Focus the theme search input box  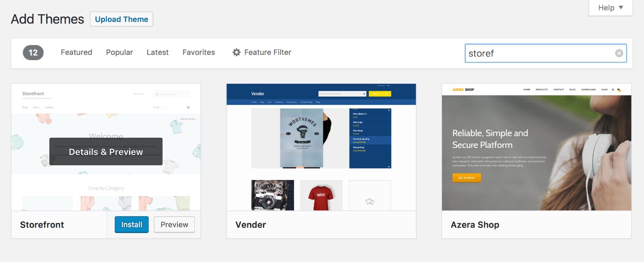[538, 53]
